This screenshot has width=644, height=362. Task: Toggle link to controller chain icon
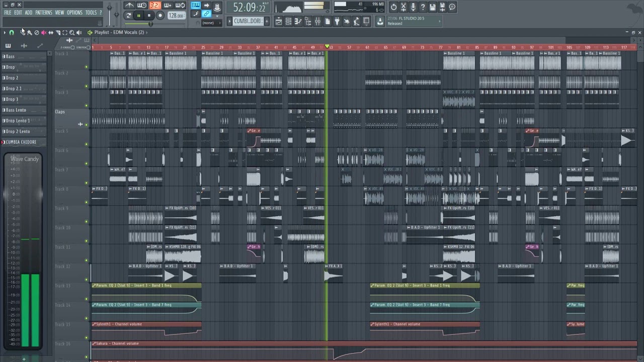pos(206,14)
